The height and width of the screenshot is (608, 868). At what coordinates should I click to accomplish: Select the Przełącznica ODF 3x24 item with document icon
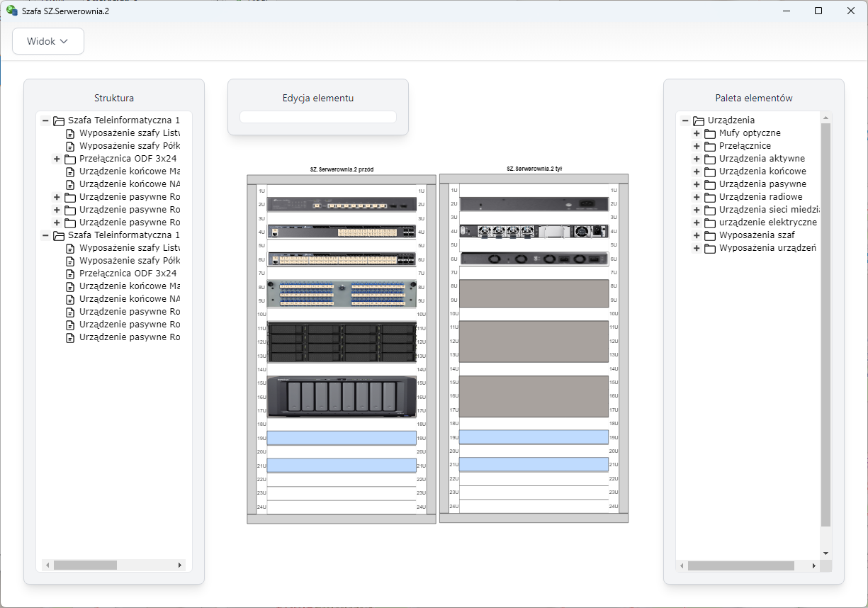(x=128, y=274)
